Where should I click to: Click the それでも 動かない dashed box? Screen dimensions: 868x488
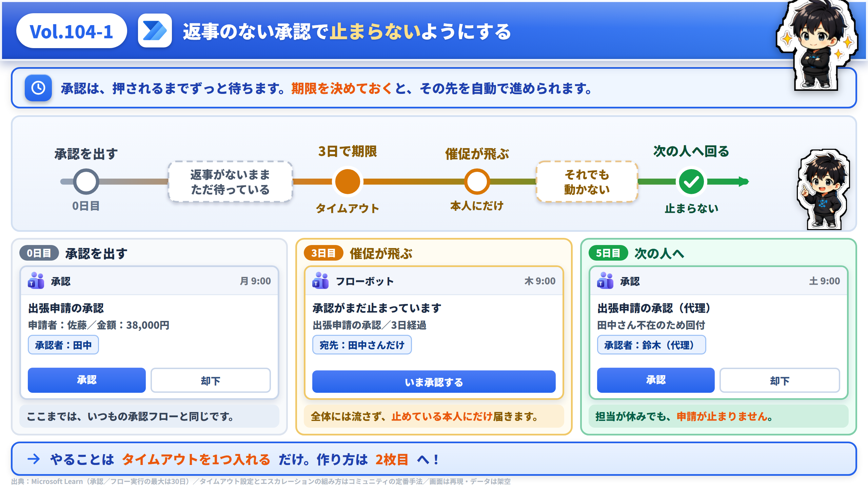point(587,182)
